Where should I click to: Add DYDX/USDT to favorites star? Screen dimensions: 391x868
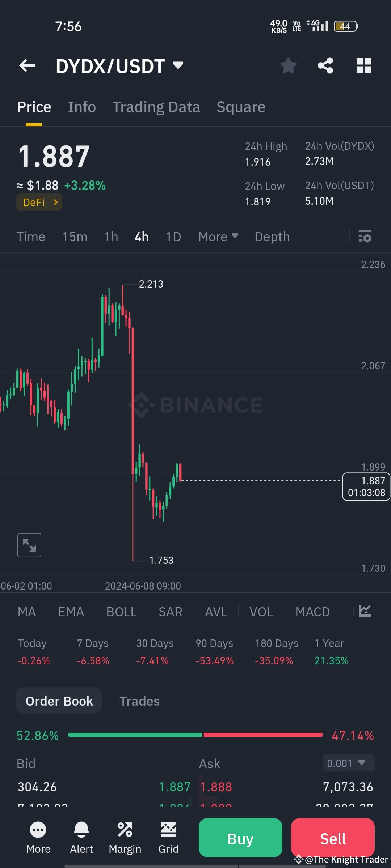289,66
